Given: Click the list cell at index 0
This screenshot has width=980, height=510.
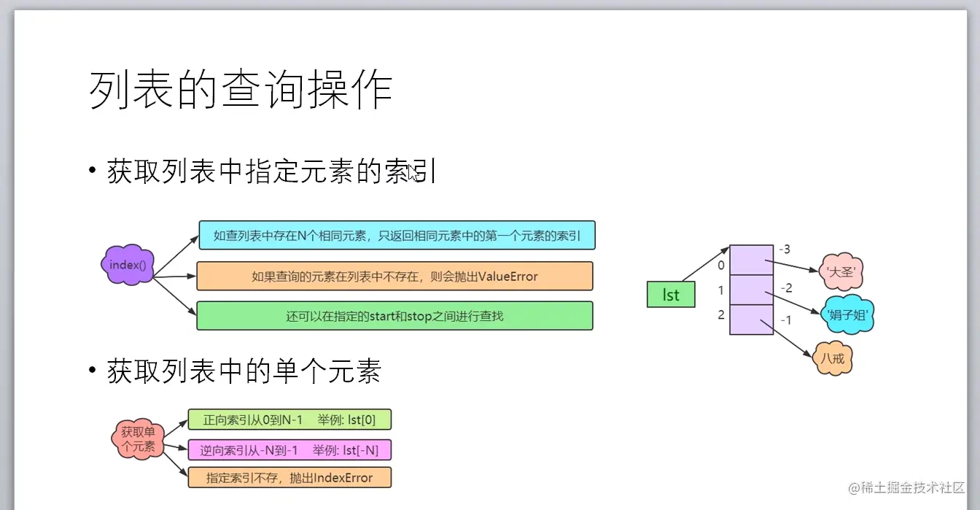Looking at the screenshot, I should [751, 260].
